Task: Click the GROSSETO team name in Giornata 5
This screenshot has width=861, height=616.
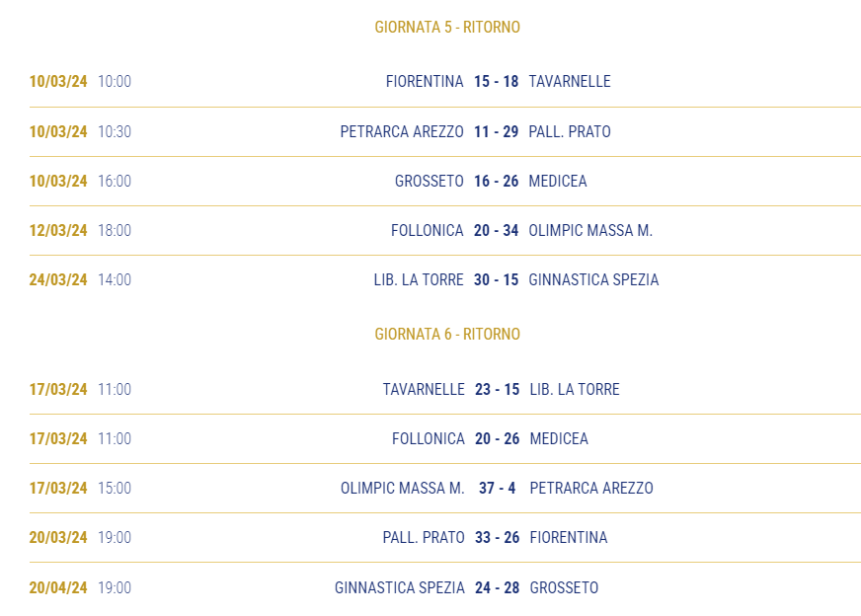Action: tap(429, 182)
